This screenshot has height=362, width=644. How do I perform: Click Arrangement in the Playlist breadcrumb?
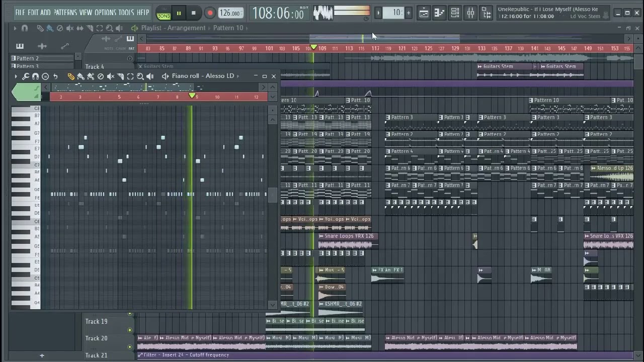click(186, 28)
